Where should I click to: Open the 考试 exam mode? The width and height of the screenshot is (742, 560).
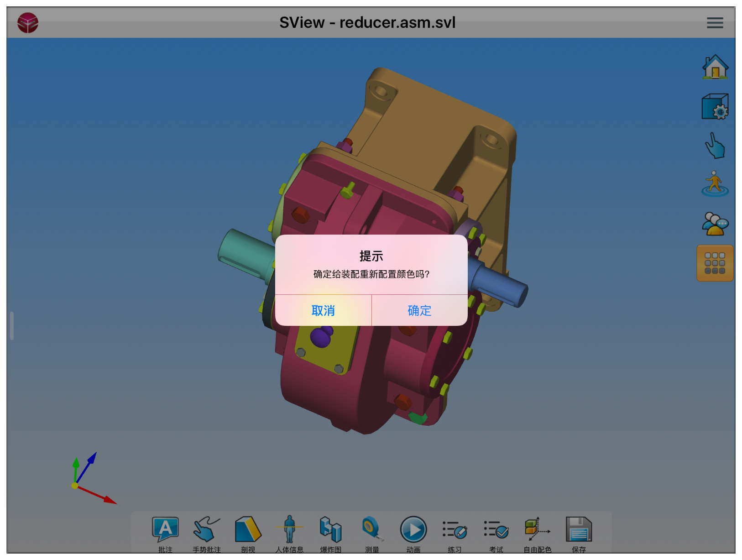[496, 530]
